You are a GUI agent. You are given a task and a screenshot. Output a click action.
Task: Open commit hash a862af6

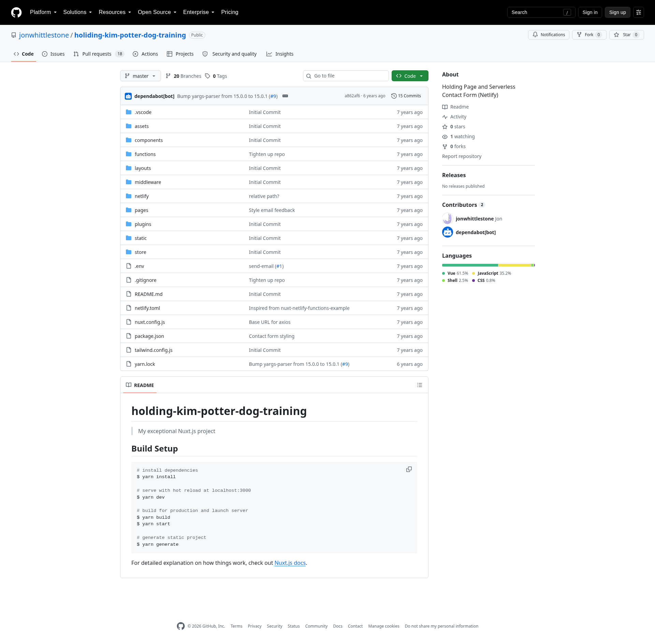coord(352,96)
